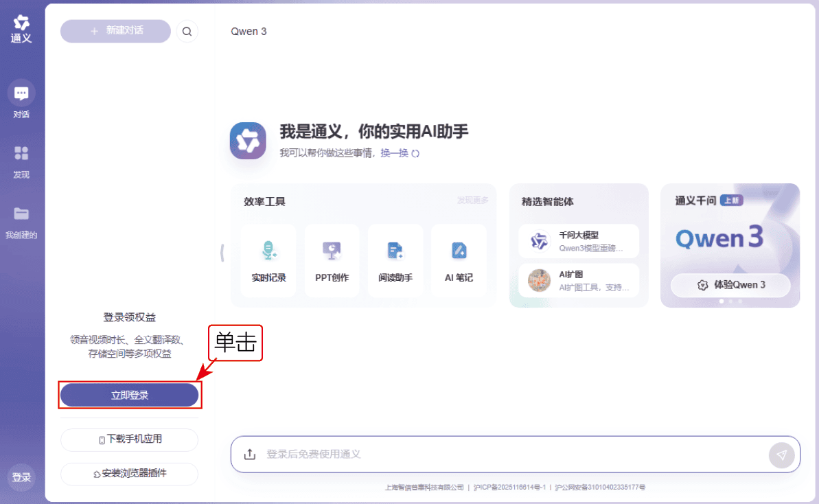Viewport: 819px width, 504px height.
Task: Open the 千问大模型 agent card
Action: [x=579, y=241]
